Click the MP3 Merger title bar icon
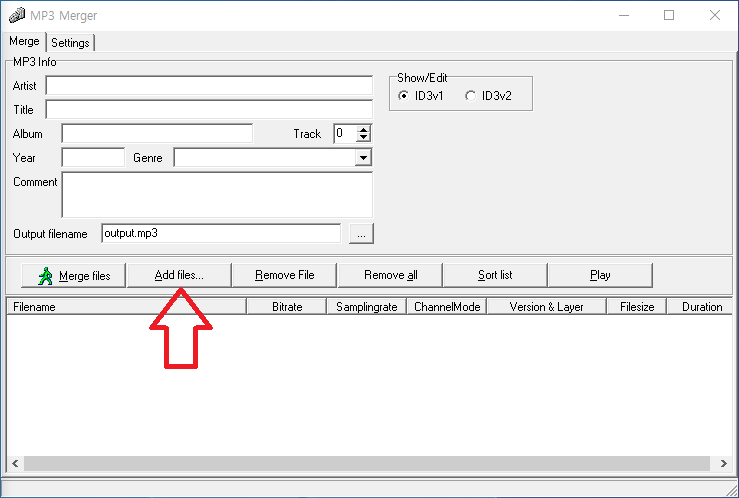739x498 pixels. [15, 16]
